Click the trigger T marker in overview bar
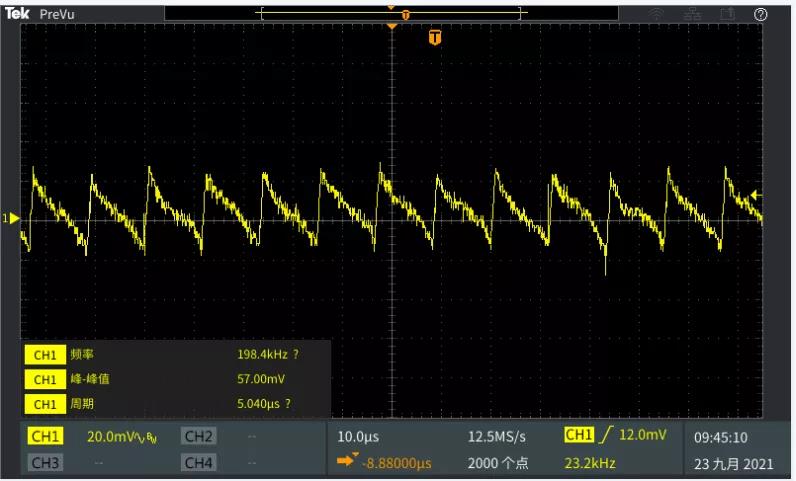 (405, 15)
